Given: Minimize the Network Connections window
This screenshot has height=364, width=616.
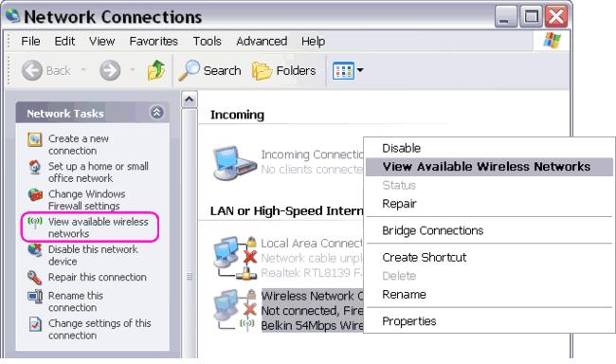Looking at the screenshot, I should [506, 16].
